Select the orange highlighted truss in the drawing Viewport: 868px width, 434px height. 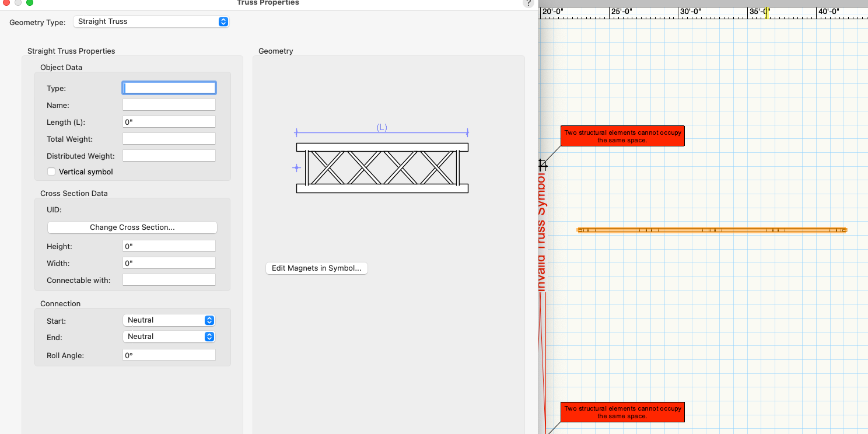tap(712, 230)
